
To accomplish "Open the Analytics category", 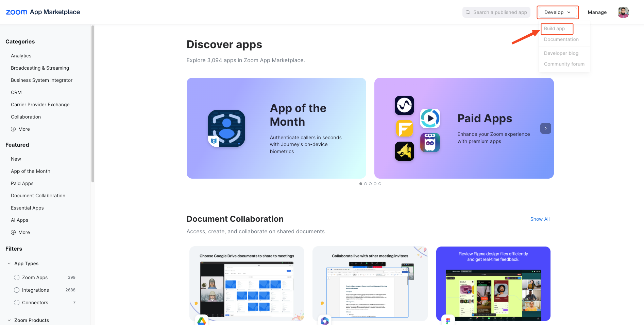I will [x=21, y=56].
